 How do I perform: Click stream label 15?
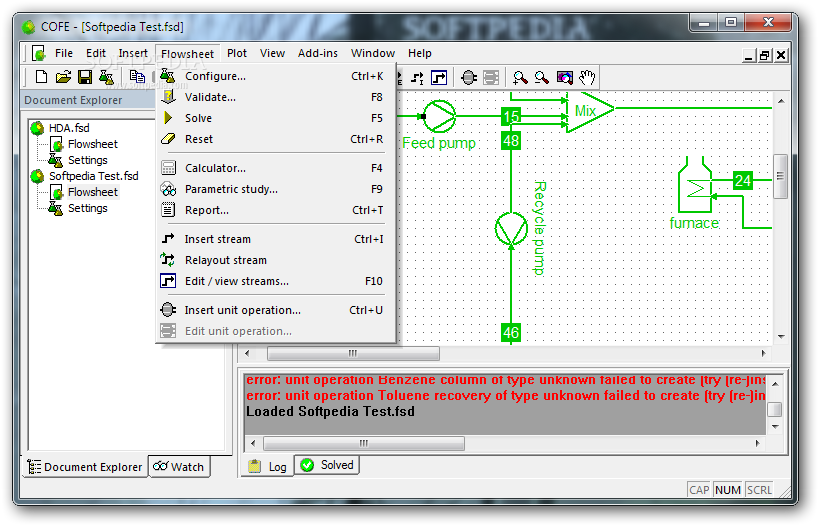tap(511, 116)
